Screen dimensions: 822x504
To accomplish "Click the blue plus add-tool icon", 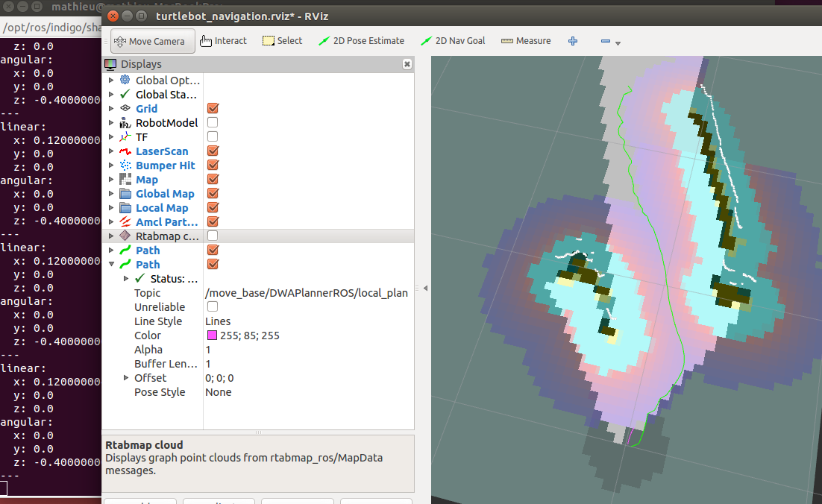I will (573, 41).
